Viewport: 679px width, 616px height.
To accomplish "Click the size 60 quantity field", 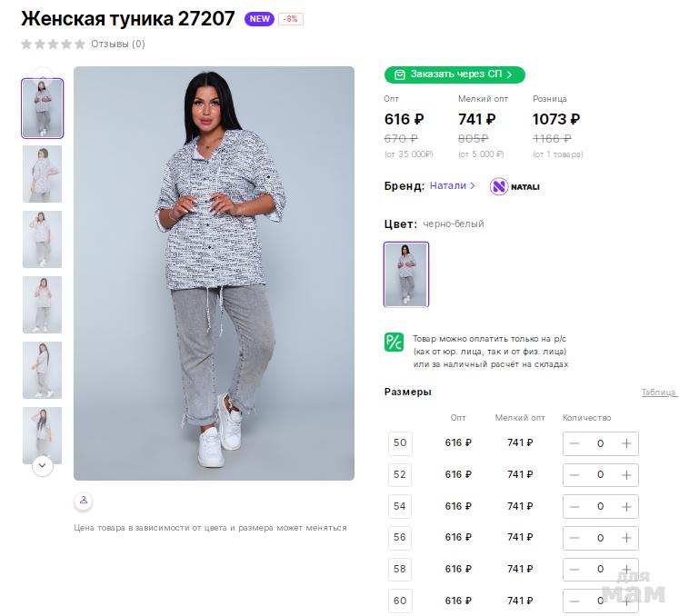I will [x=600, y=601].
